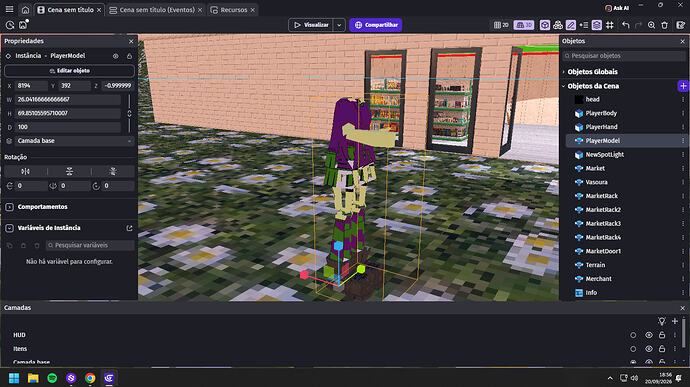Viewport: 690px width, 387px height.
Task: Open the zoom magnifier tool
Action: (x=651, y=25)
